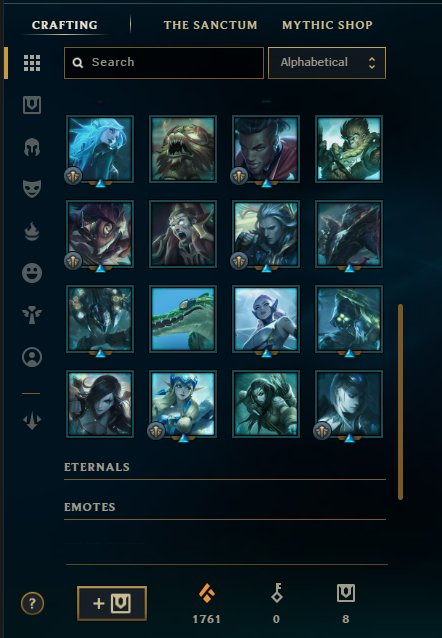Switch to MYTHIC SHOP tab
Screen dimensions: 442x638
(327, 25)
